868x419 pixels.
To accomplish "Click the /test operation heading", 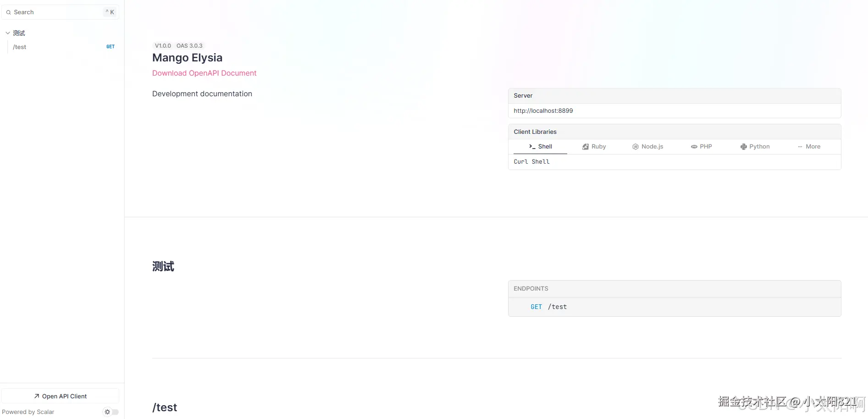I will (x=165, y=408).
